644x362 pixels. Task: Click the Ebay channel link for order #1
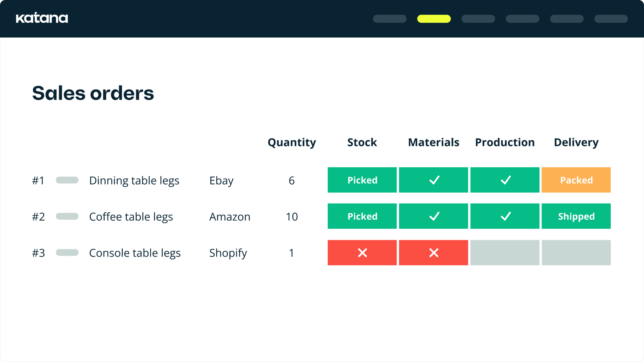coord(222,180)
